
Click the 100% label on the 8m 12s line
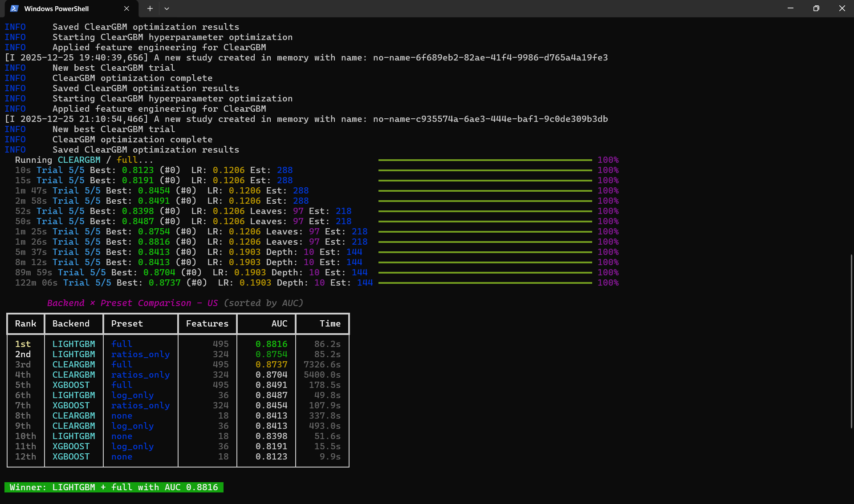point(608,262)
